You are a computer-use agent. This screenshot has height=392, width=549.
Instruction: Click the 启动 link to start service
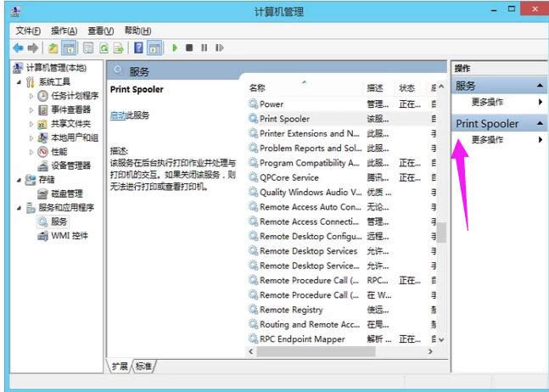(x=118, y=115)
